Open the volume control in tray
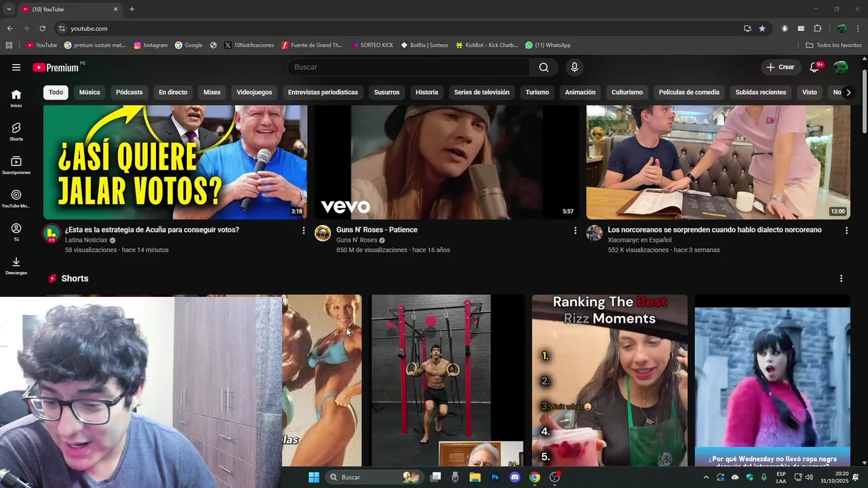Screen dimensions: 868x488 point(809,477)
